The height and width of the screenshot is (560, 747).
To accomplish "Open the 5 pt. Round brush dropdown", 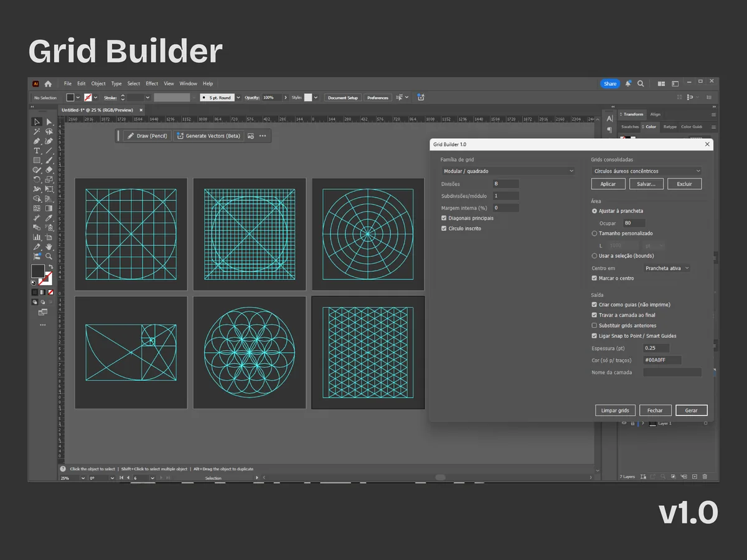I will [x=238, y=98].
